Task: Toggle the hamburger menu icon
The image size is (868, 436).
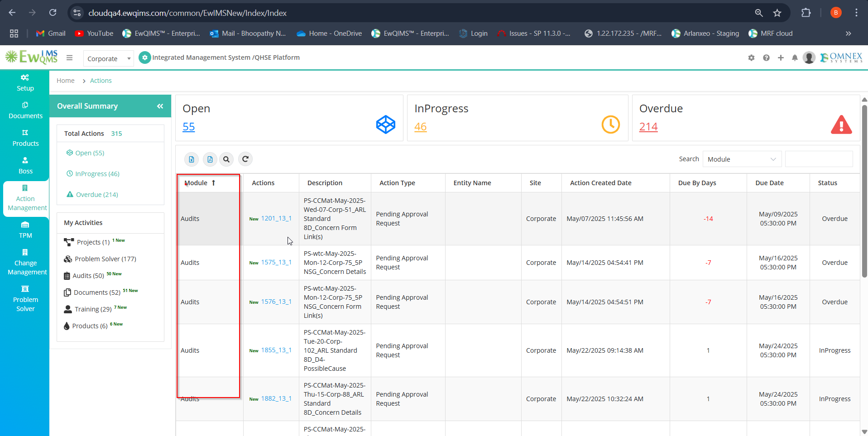Action: coord(69,58)
